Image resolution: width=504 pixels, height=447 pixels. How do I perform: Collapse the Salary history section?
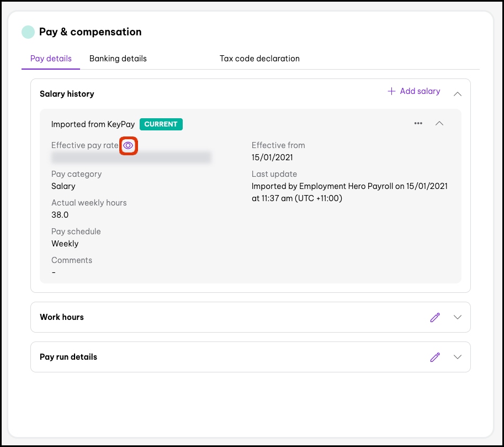tap(457, 94)
